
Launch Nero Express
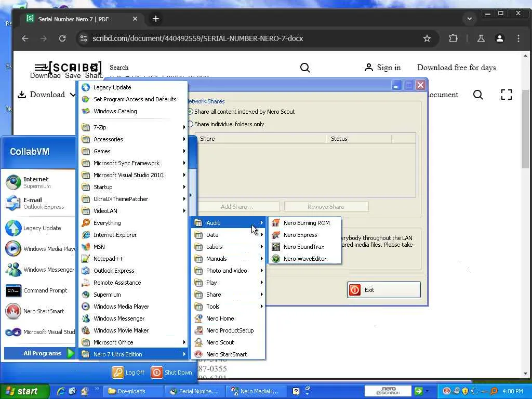coord(304,235)
